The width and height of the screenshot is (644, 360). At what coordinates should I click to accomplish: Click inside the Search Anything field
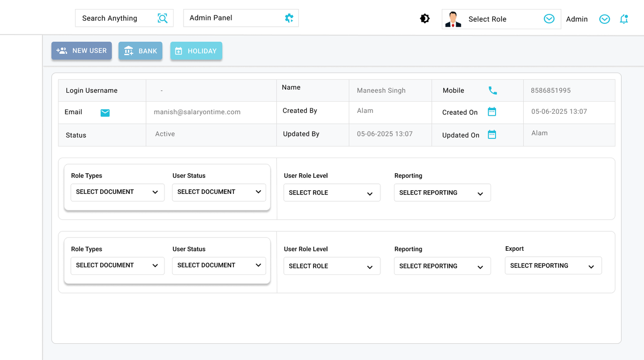[x=116, y=18]
